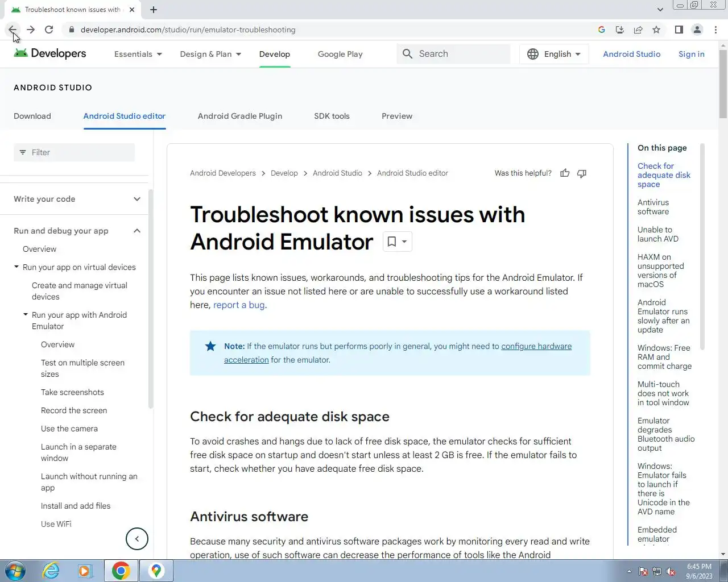Image resolution: width=728 pixels, height=582 pixels.
Task: Open the bookmark dropdown arrow beside title
Action: click(404, 242)
